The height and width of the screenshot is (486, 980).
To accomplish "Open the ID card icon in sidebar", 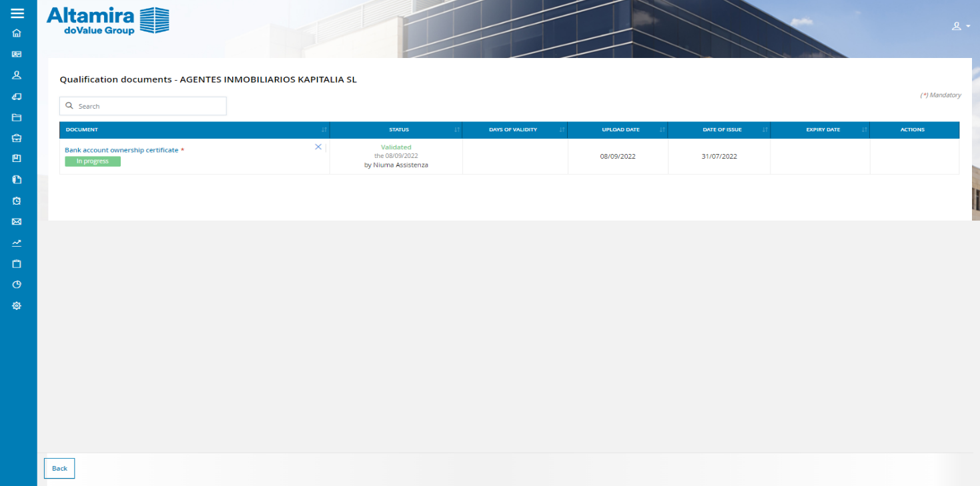I will tap(17, 54).
